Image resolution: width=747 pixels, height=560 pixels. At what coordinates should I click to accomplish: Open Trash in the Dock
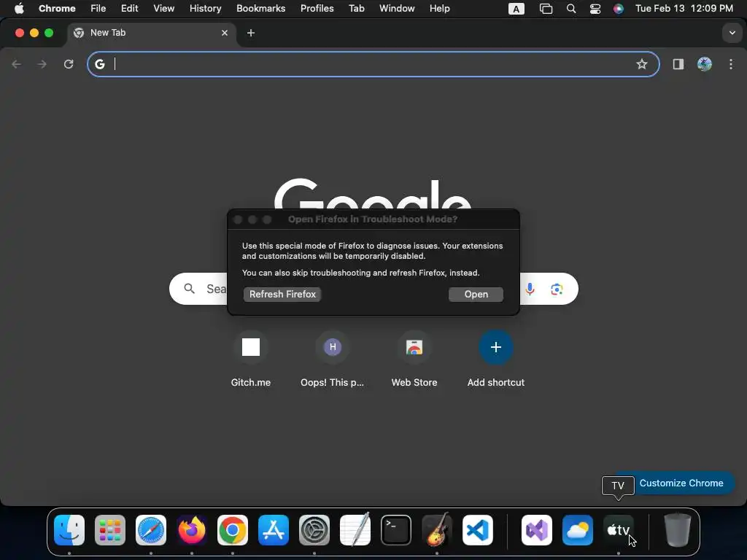(x=678, y=530)
